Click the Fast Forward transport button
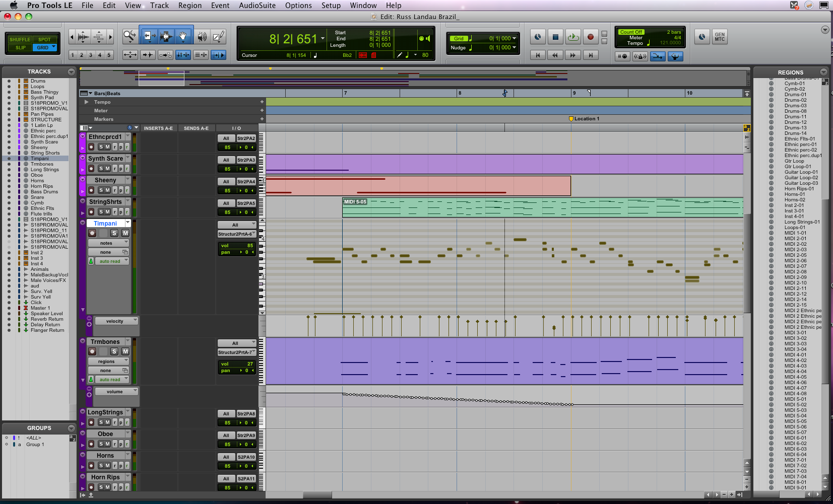 click(x=573, y=55)
